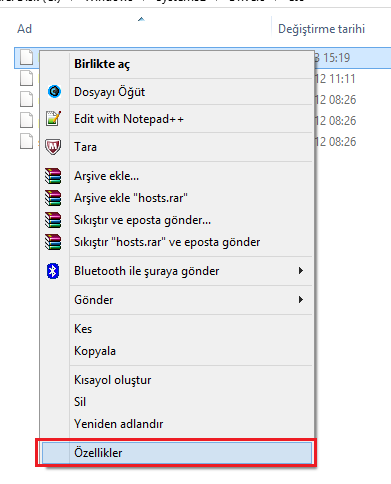
Task: Select the file icon dated 15:19
Action: tap(26, 57)
